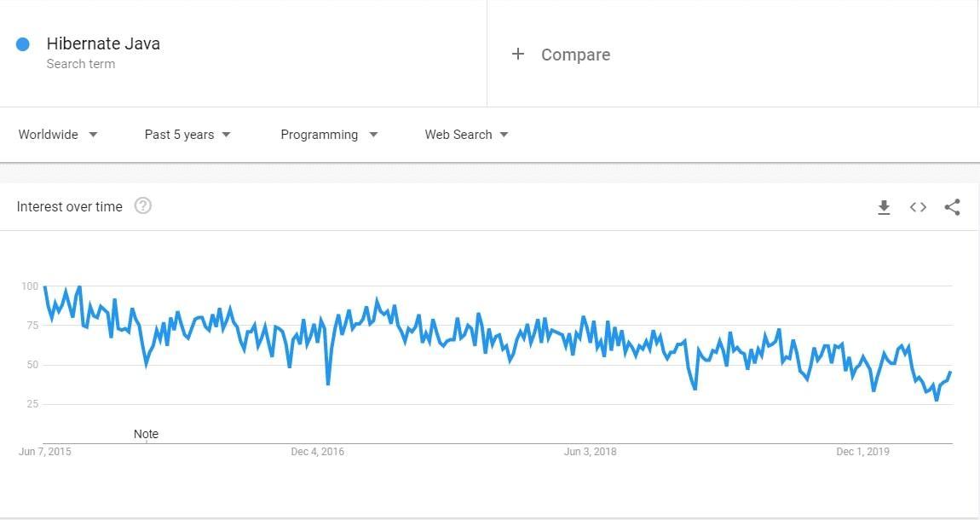
Task: Click the Jun 3, 2018 date label
Action: tap(590, 452)
